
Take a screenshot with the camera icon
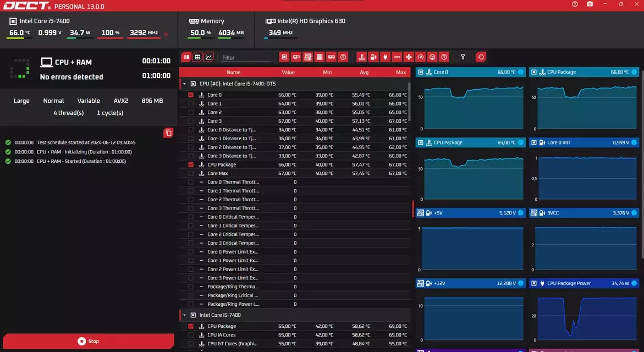coord(590,4)
